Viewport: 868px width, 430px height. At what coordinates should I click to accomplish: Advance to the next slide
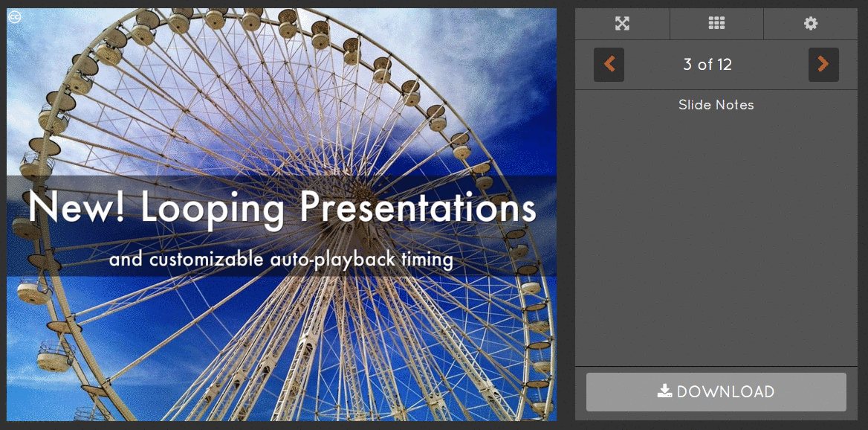click(823, 65)
